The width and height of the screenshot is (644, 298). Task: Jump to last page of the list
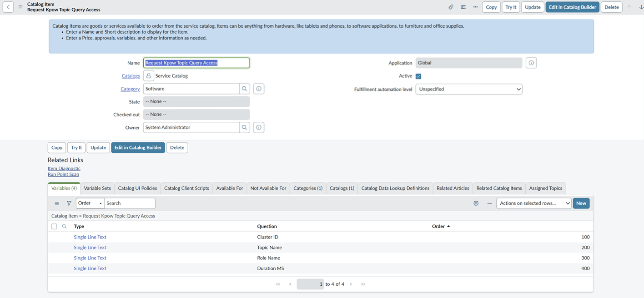click(x=363, y=284)
